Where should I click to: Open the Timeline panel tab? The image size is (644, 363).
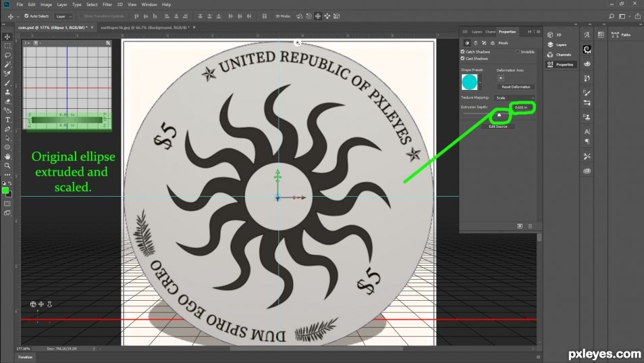tap(25, 357)
